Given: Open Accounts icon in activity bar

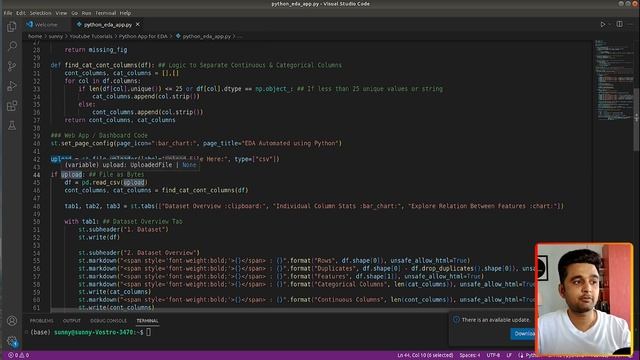Looking at the screenshot, I should click(12, 321).
